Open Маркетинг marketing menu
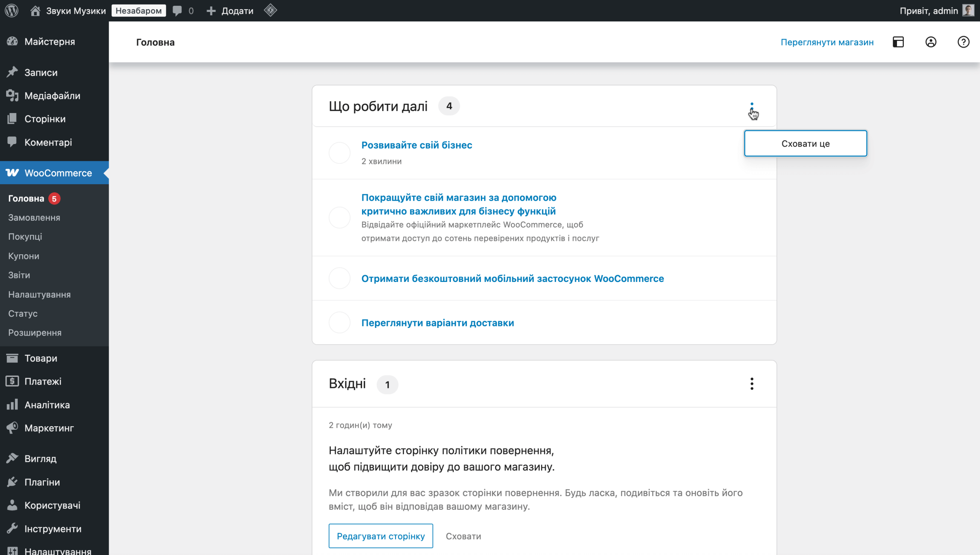The width and height of the screenshot is (980, 555). [x=54, y=428]
